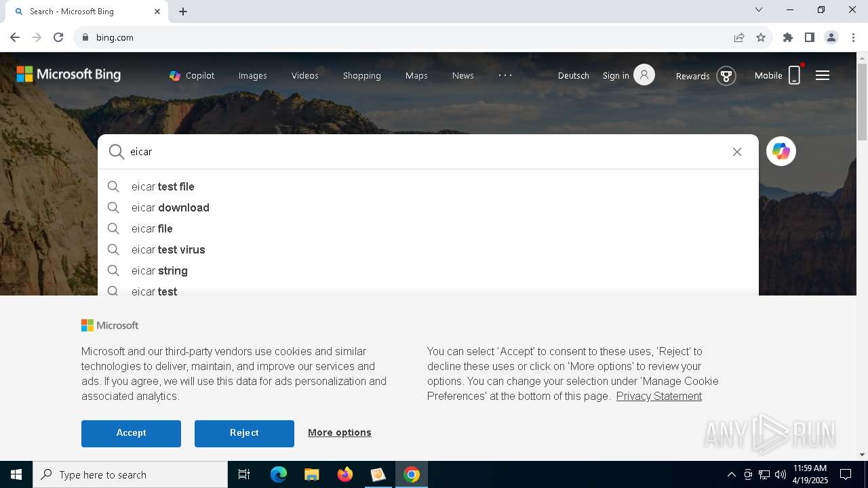The height and width of the screenshot is (488, 868).
Task: Open the Privacy Statement link
Action: (x=659, y=396)
